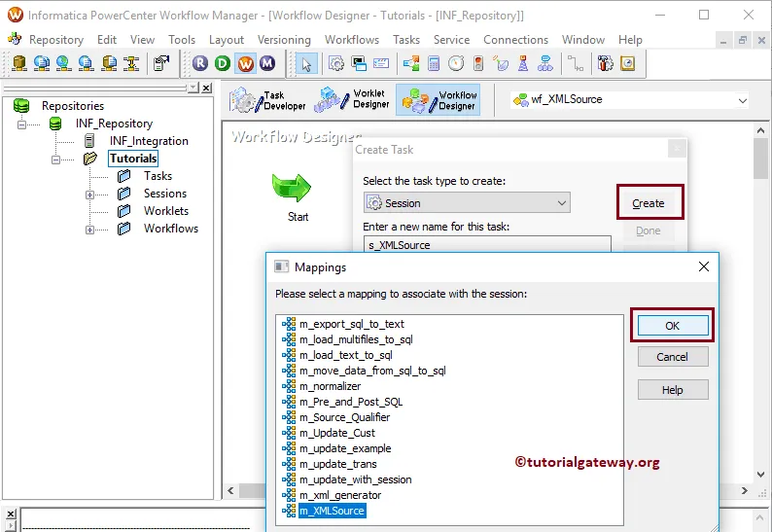Click the checklist toolbar icon before R
The width and height of the screenshot is (772, 532).
pyautogui.click(x=161, y=63)
